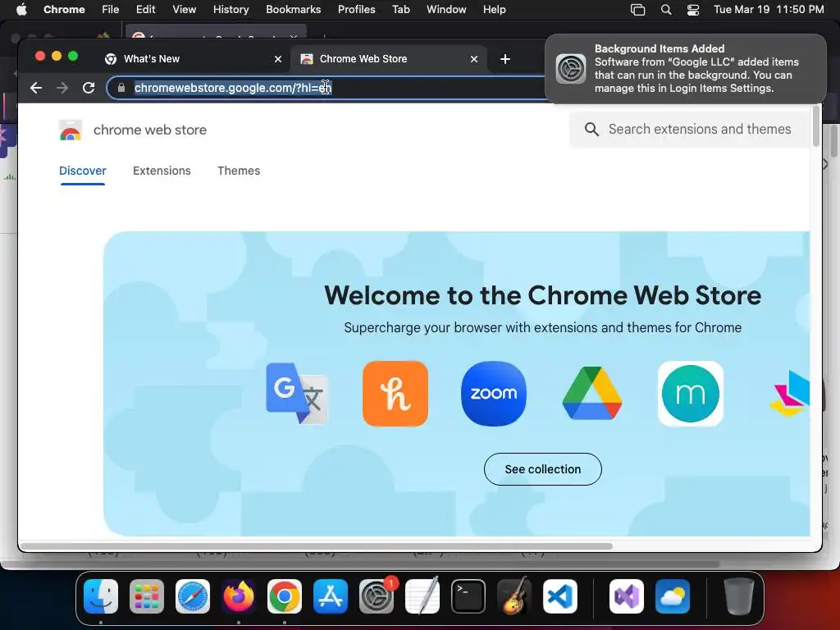Open the Profiles menu
This screenshot has width=840, height=630.
click(x=356, y=10)
